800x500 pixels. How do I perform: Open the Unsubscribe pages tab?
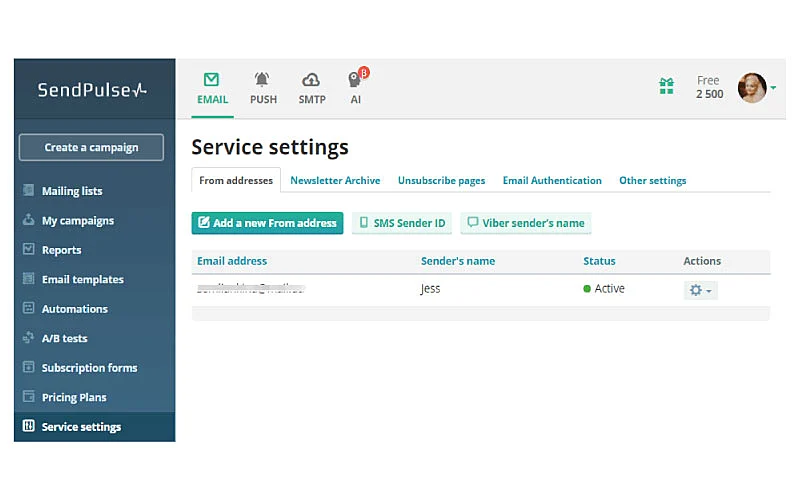[x=441, y=181]
